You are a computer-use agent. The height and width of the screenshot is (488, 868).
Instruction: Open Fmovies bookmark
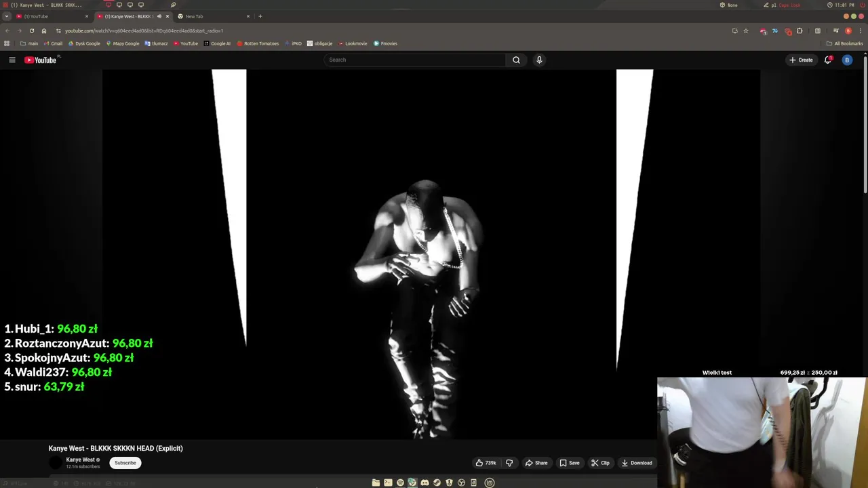[x=385, y=43]
